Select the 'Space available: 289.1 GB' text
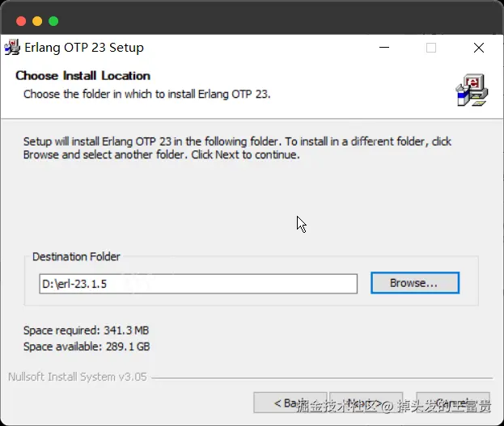Screen dimensions: 504x426 87,346
